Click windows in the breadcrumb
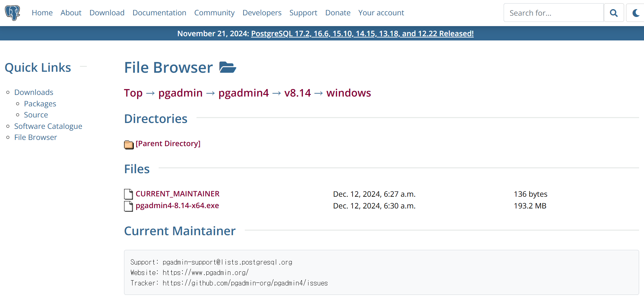 [x=349, y=93]
